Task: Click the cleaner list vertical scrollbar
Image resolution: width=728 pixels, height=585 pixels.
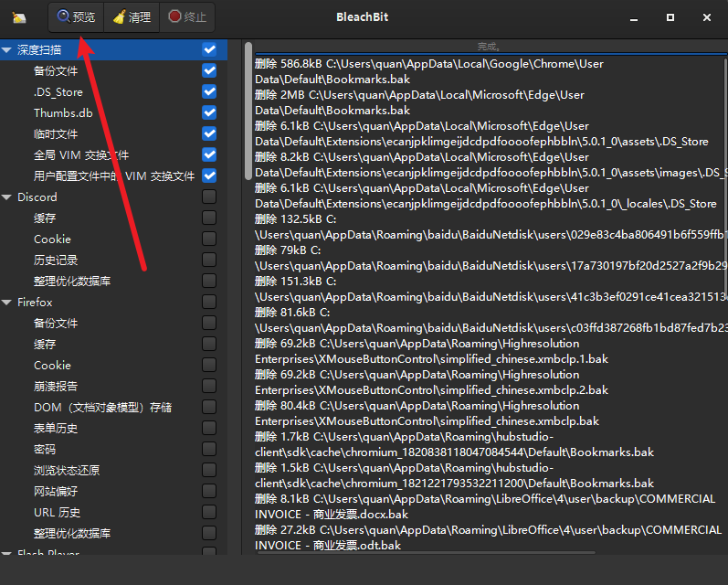Action: [x=248, y=110]
